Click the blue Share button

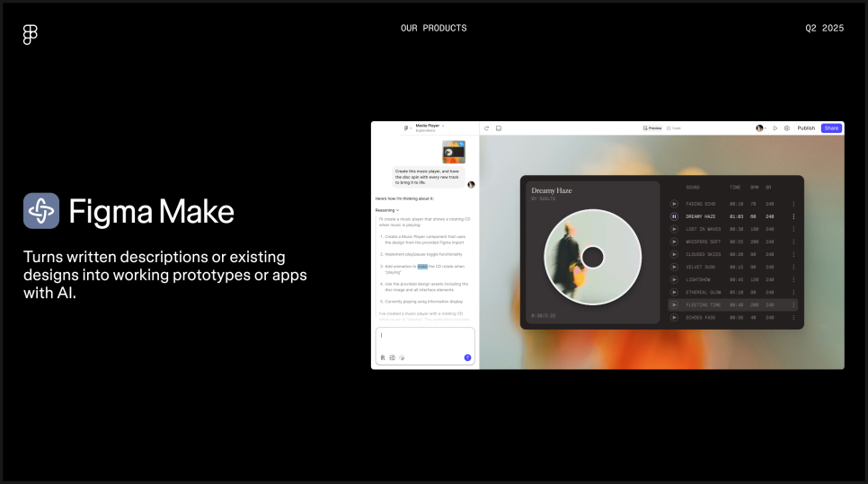(831, 128)
